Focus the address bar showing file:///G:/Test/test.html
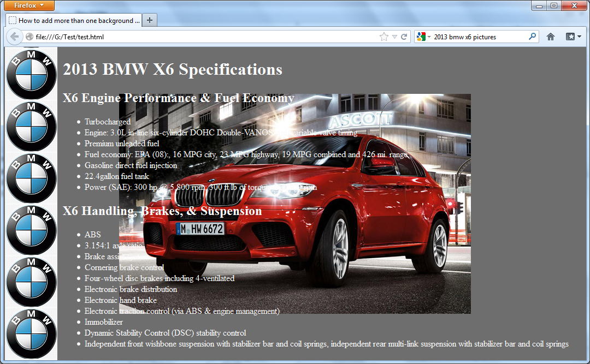This screenshot has width=590, height=364. pos(203,37)
